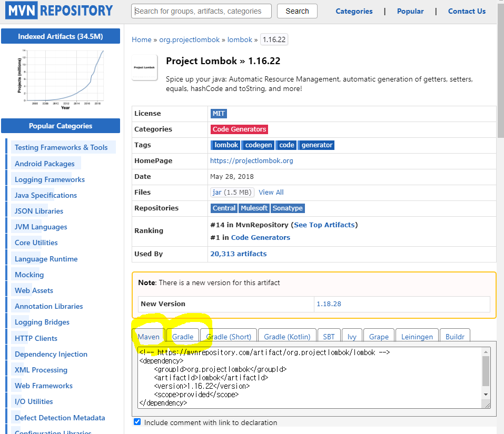Switch to the Grape tab
504x434 pixels.
coord(379,336)
